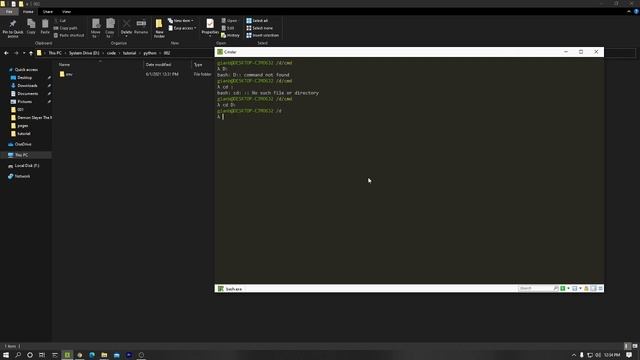Click the Up one level arrow
The height and width of the screenshot is (360, 640).
pyautogui.click(x=31, y=53)
